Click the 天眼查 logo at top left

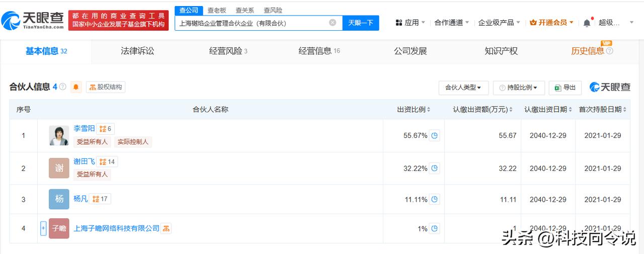coord(33,21)
